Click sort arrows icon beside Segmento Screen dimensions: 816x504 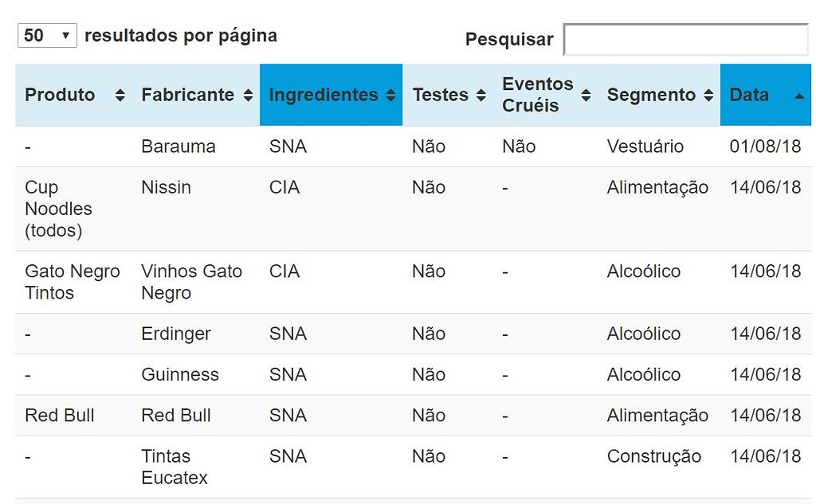click(708, 96)
